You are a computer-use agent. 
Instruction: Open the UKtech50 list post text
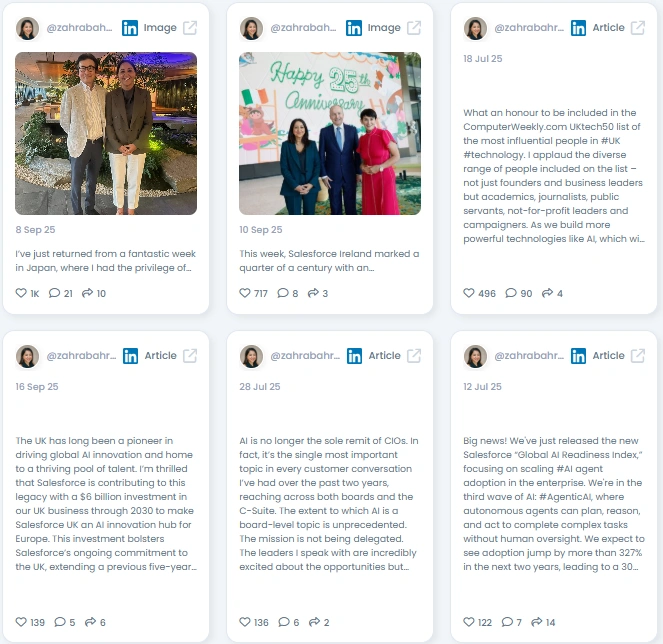coord(553,175)
